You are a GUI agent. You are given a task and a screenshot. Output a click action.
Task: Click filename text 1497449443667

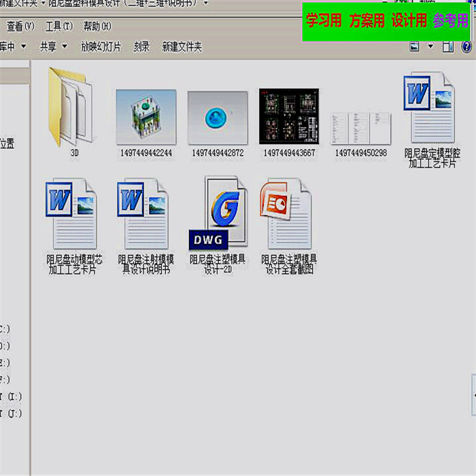click(289, 153)
